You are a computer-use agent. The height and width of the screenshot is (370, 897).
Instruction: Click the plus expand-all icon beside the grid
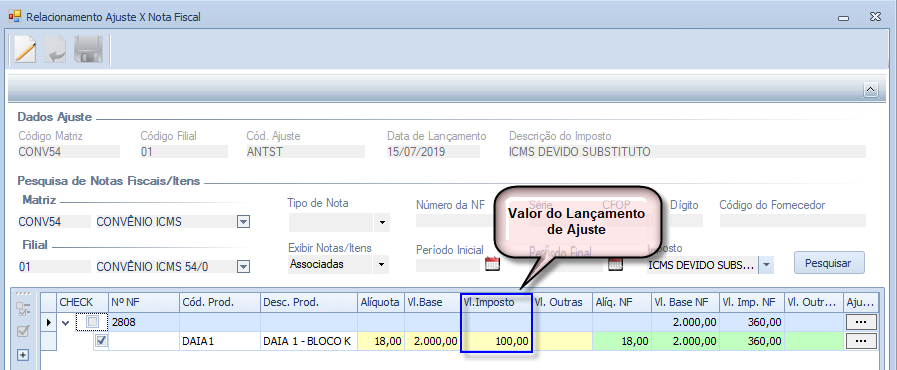pyautogui.click(x=23, y=355)
